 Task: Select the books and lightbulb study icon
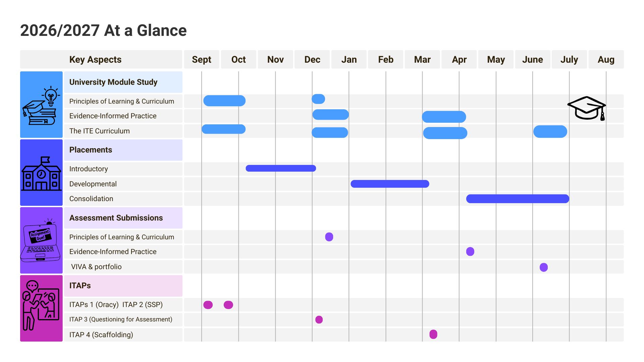click(x=41, y=105)
